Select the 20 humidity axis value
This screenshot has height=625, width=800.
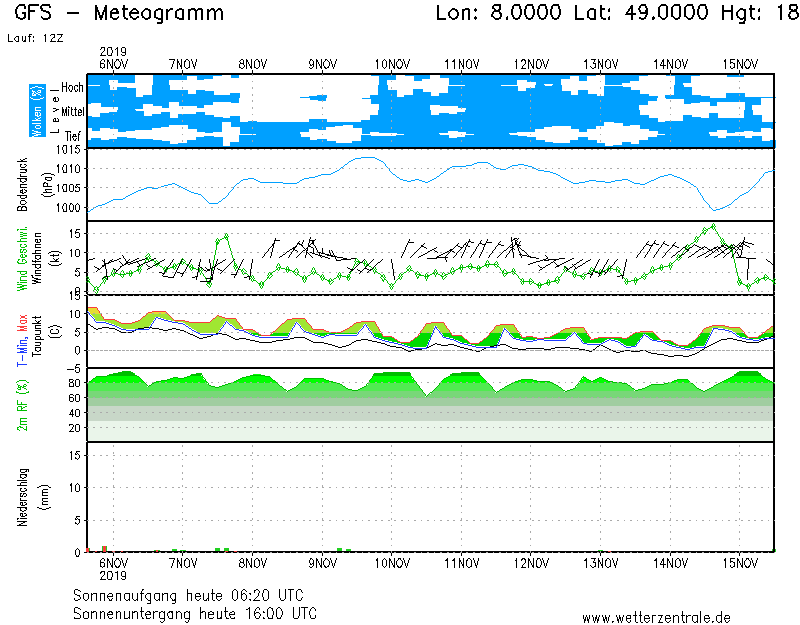click(74, 428)
